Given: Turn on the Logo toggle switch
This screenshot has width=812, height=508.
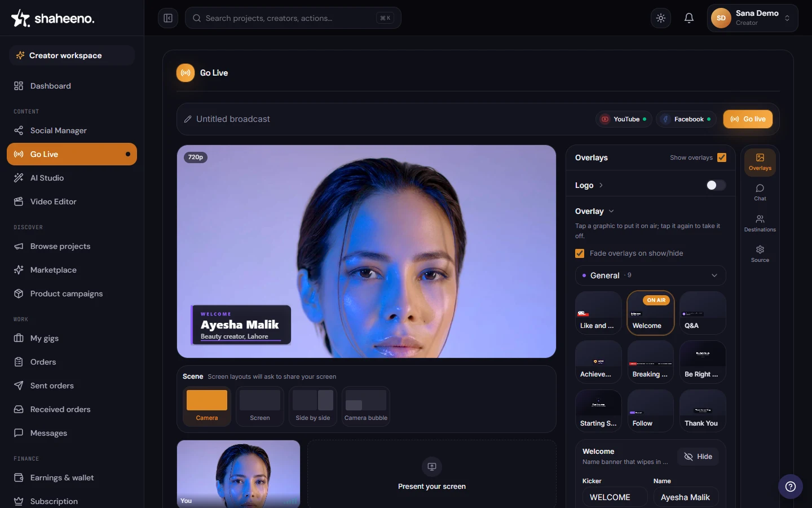Looking at the screenshot, I should [716, 185].
